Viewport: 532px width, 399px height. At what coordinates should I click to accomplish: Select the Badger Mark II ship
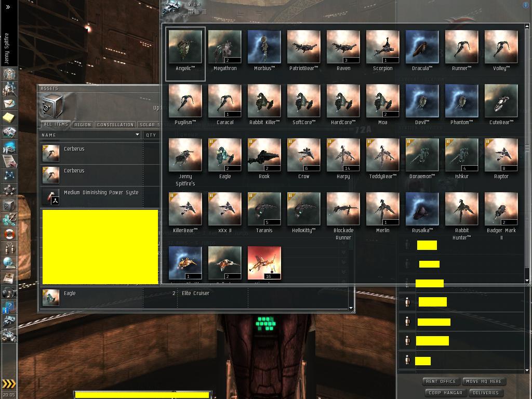point(501,216)
